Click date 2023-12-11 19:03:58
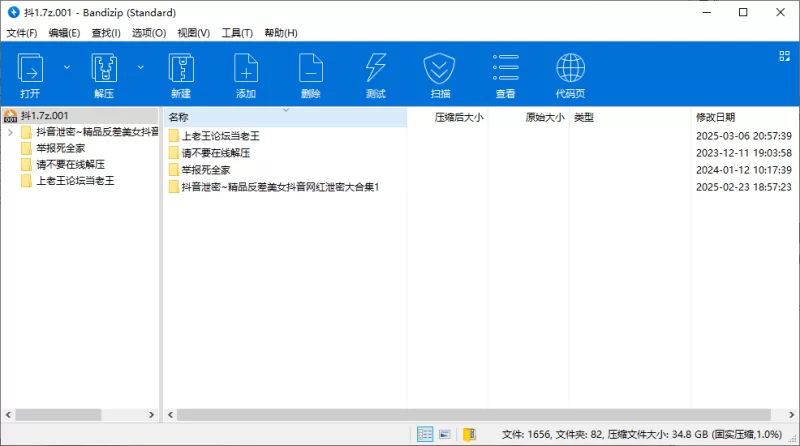 [743, 153]
